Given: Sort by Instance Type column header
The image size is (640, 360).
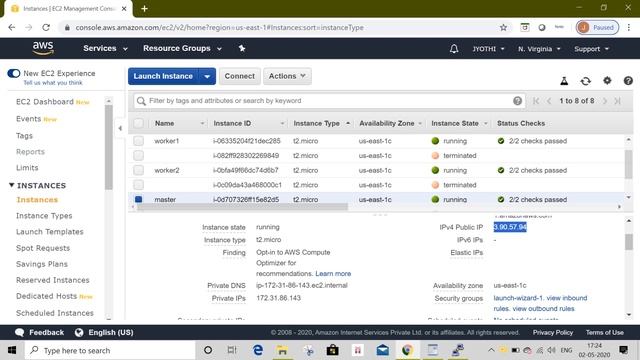Looking at the screenshot, I should tap(316, 123).
